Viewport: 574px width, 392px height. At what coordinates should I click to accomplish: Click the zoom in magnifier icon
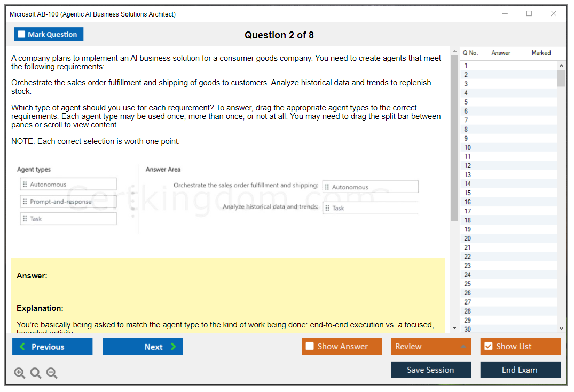[20, 373]
